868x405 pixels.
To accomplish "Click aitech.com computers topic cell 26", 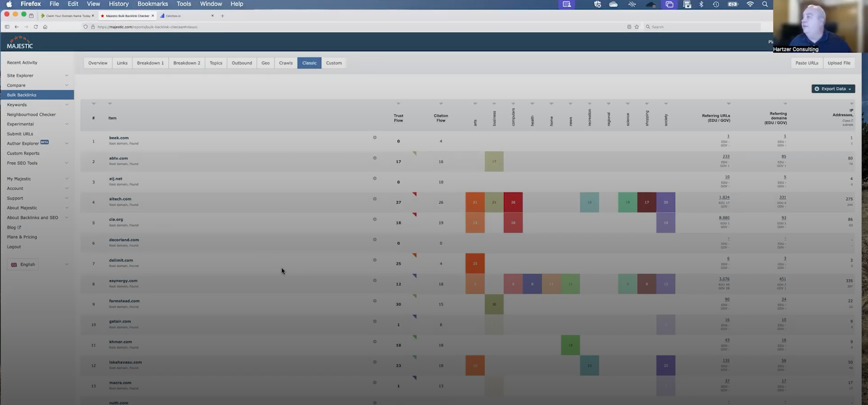I will pyautogui.click(x=513, y=202).
